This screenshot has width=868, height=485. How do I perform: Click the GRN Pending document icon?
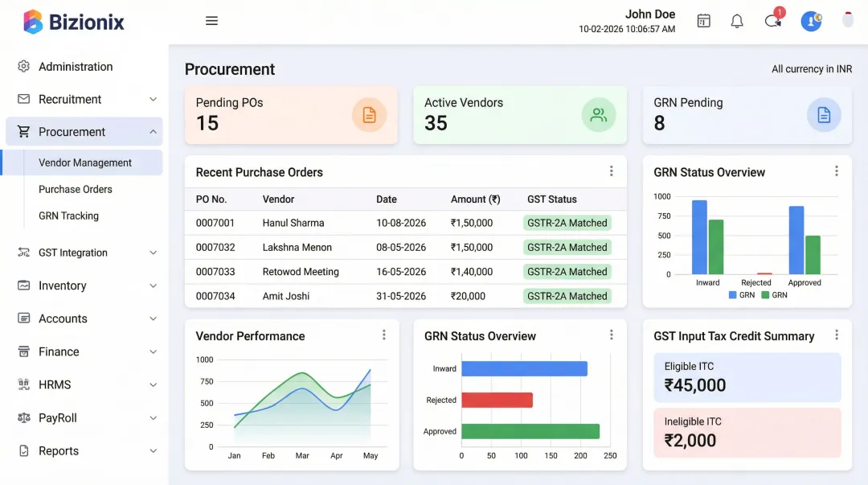(x=824, y=115)
